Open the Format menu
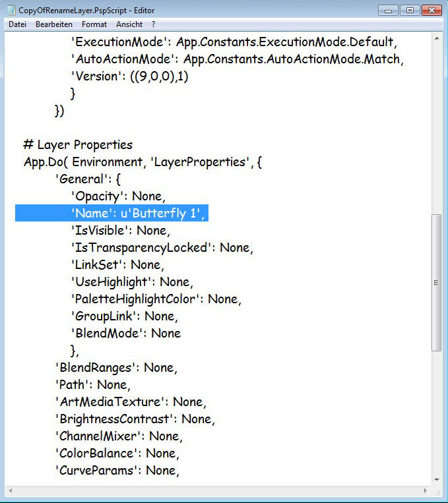The image size is (448, 503). [94, 24]
